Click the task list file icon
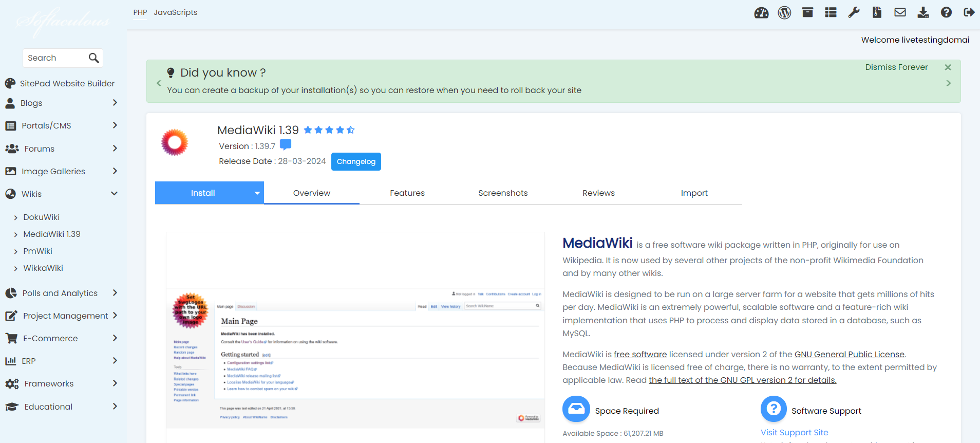This screenshot has height=443, width=980. [x=877, y=12]
